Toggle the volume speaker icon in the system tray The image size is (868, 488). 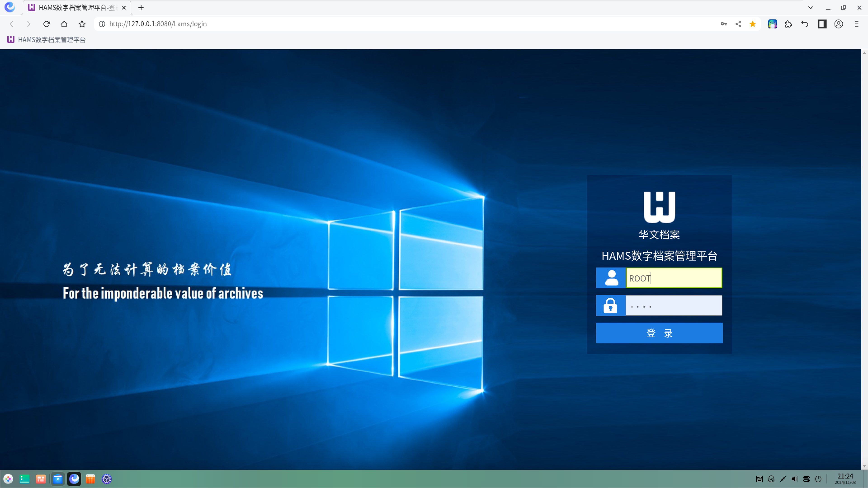click(x=794, y=479)
